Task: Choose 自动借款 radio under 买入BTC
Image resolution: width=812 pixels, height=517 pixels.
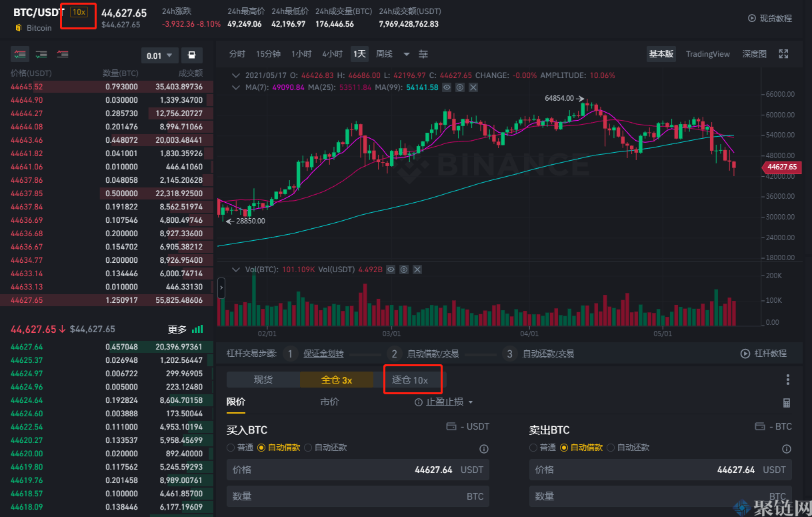Action: click(x=261, y=448)
